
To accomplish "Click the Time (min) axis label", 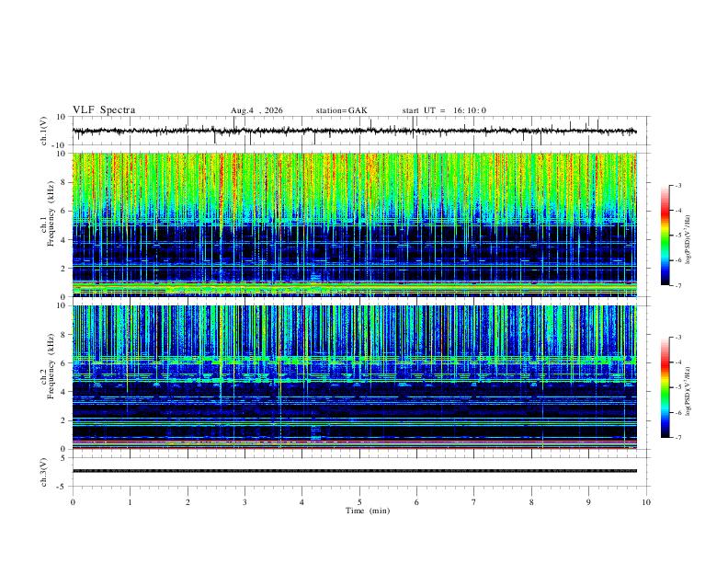I will point(368,511).
